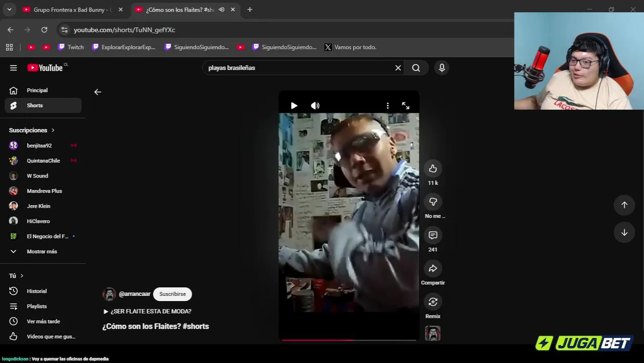Expand Mostrar más subscriptions

click(43, 251)
